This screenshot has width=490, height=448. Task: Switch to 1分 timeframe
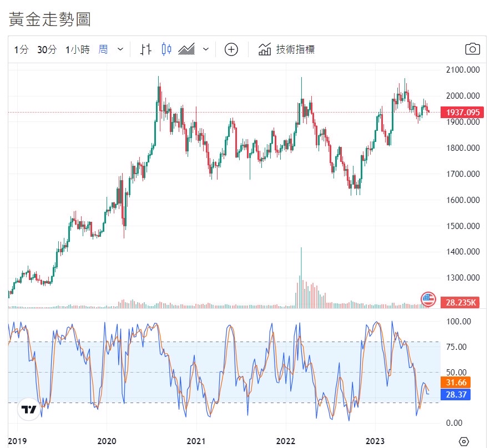21,49
